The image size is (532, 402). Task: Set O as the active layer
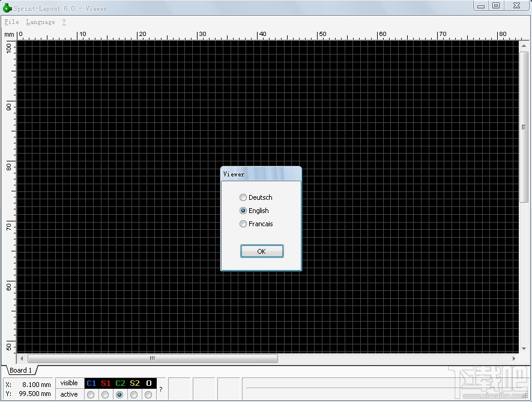(148, 394)
